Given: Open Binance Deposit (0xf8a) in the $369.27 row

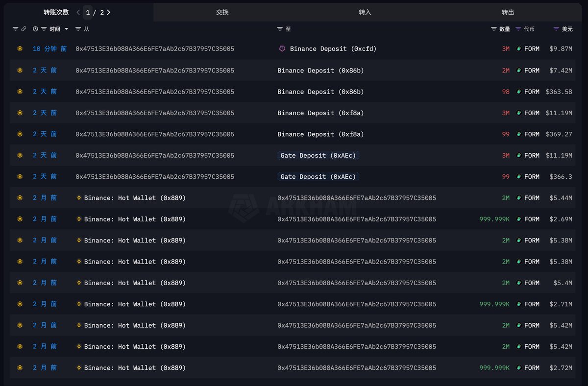Looking at the screenshot, I should click(320, 134).
